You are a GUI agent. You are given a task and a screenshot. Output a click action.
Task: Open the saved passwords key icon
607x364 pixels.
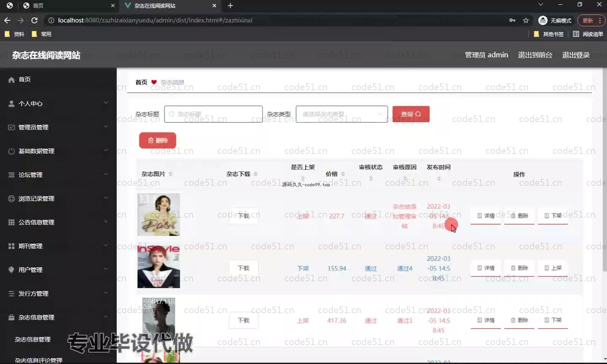tap(512, 20)
